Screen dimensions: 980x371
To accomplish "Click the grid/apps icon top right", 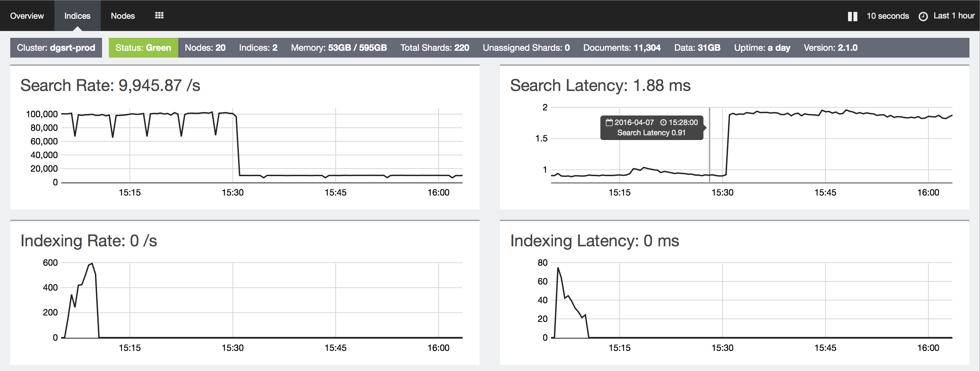I will [159, 15].
